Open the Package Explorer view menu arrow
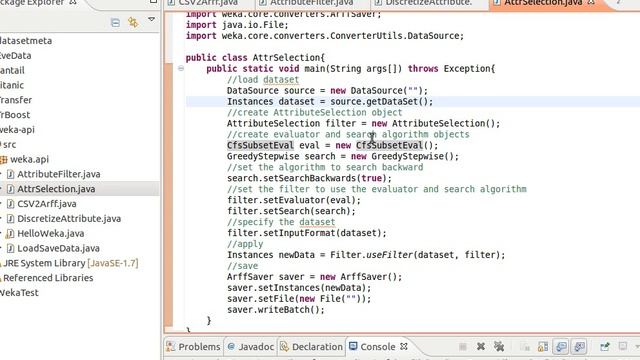 coord(151,19)
